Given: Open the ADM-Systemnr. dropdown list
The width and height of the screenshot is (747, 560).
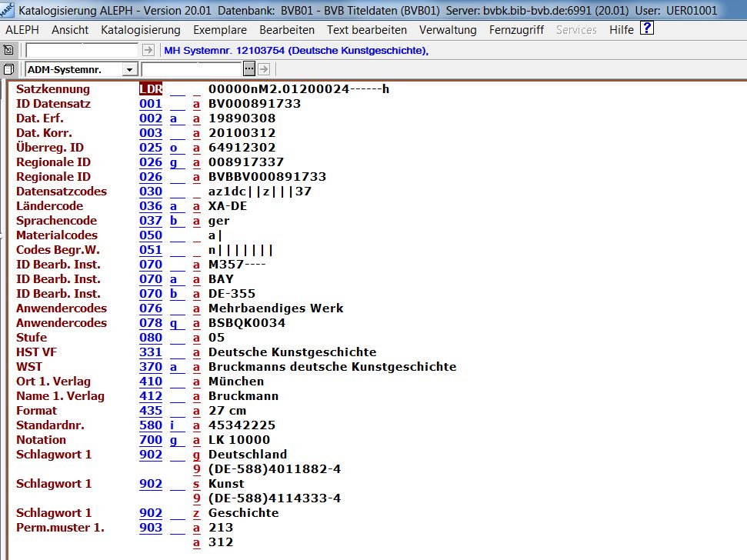Looking at the screenshot, I should click(x=128, y=70).
